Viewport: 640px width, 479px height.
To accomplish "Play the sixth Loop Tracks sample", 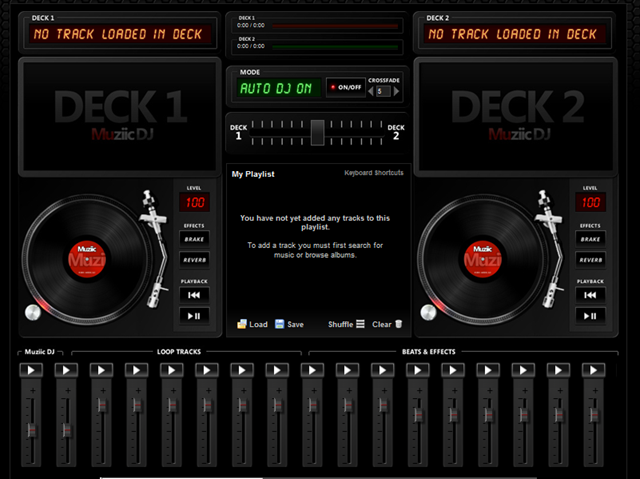I will [277, 370].
